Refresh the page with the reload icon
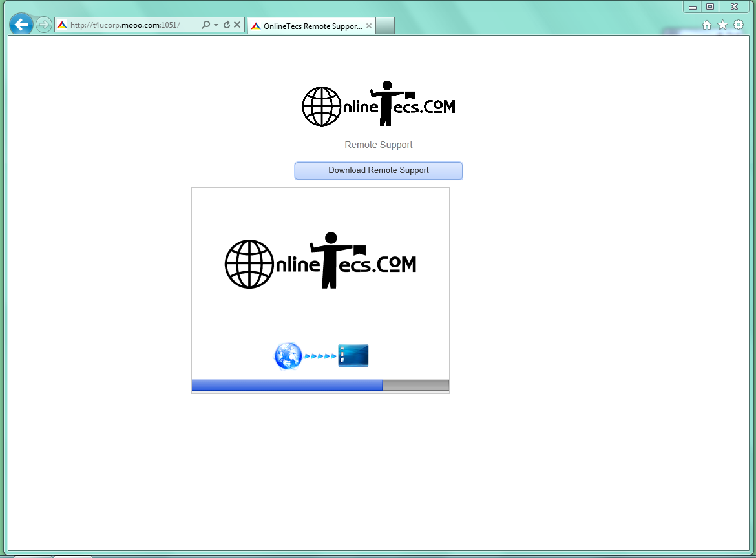This screenshot has height=558, width=756. [227, 25]
